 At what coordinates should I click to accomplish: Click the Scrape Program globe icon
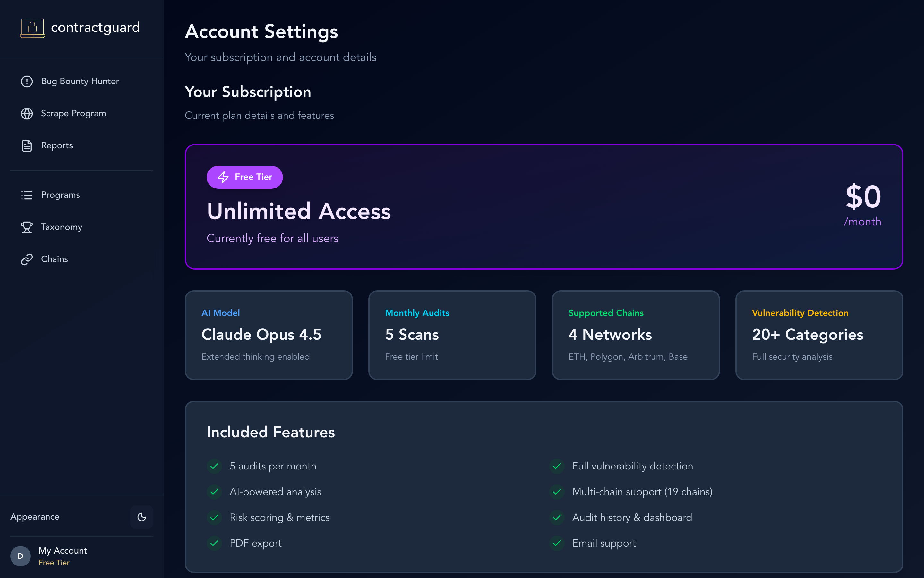click(27, 114)
